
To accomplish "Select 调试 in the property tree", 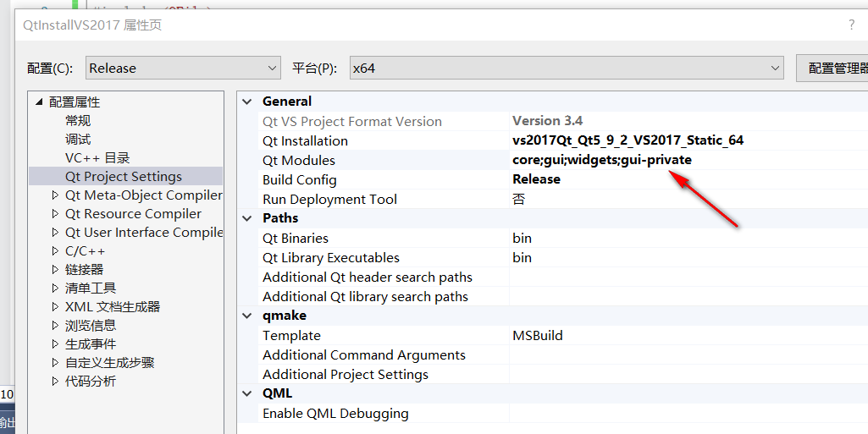I will pos(78,140).
